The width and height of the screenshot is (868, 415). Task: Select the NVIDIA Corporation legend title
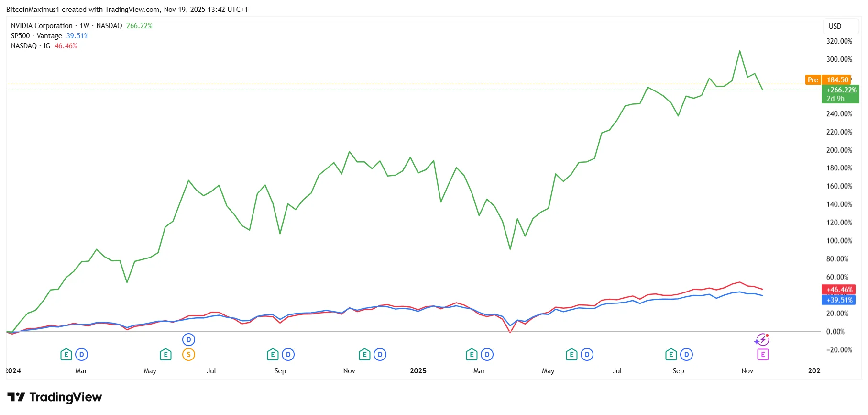(x=42, y=26)
